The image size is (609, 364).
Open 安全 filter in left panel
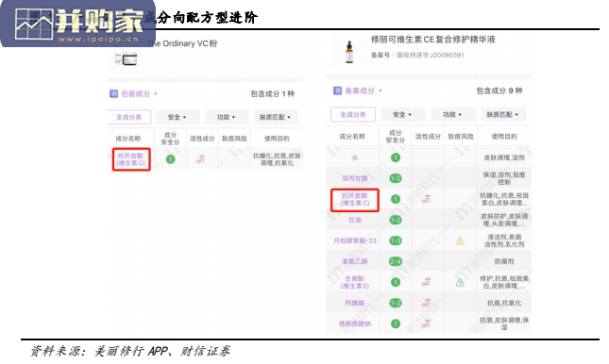coord(178,117)
